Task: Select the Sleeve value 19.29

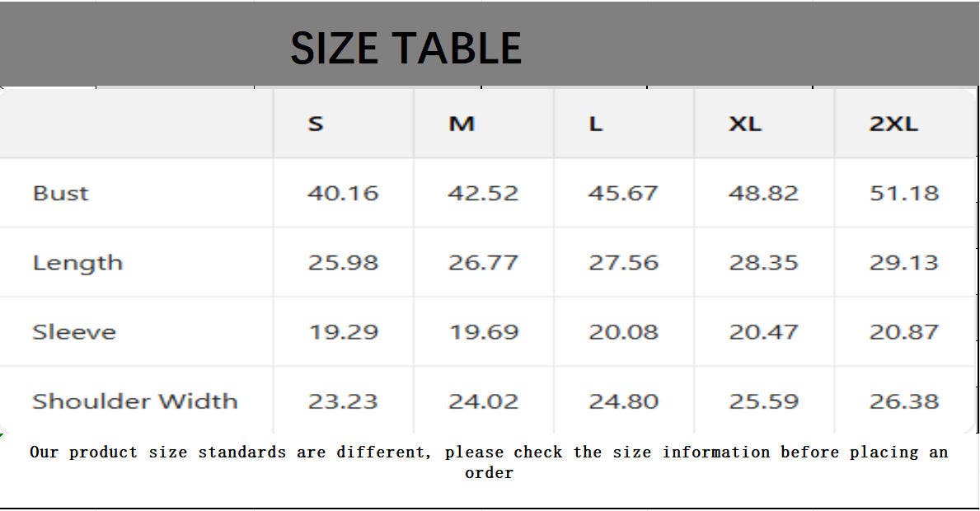Action: pyautogui.click(x=343, y=332)
